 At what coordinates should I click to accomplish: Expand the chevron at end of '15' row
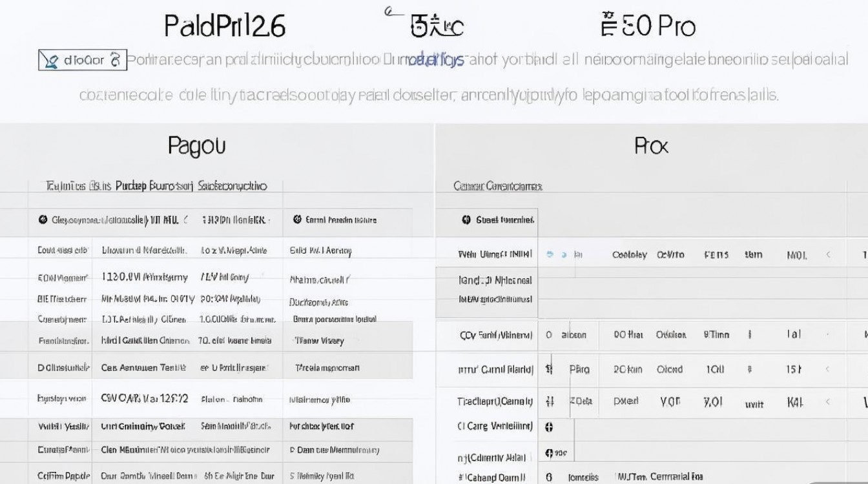point(829,369)
